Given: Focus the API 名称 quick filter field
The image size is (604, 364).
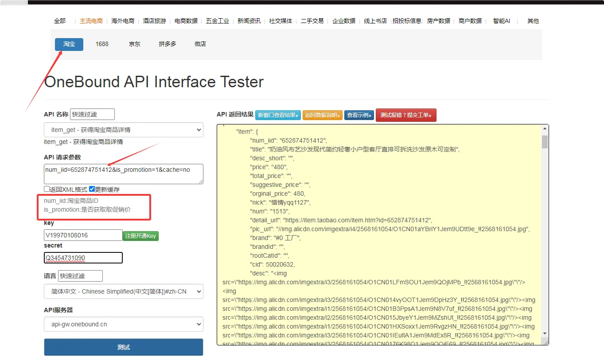Looking at the screenshot, I should coord(92,114).
